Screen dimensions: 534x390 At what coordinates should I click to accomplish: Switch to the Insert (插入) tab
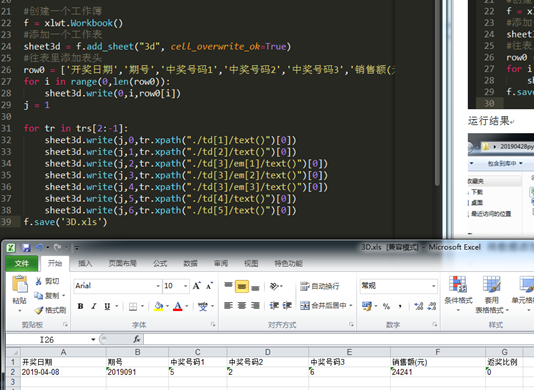85,263
